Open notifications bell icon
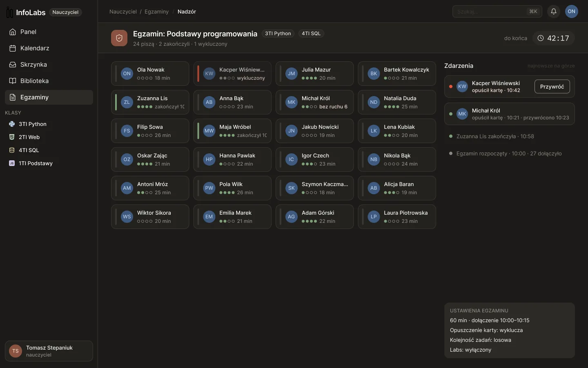The height and width of the screenshot is (368, 588). 554,11
